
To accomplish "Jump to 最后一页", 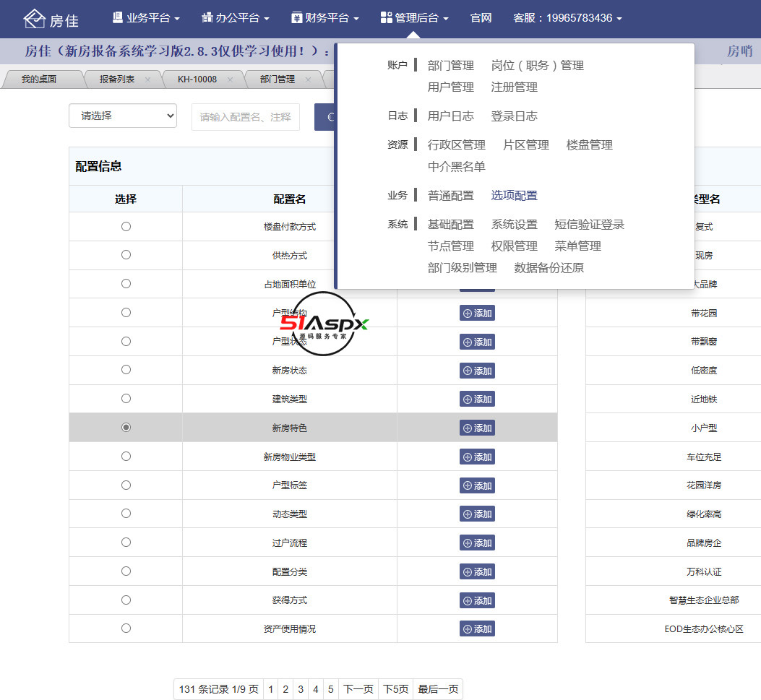I will 438,689.
